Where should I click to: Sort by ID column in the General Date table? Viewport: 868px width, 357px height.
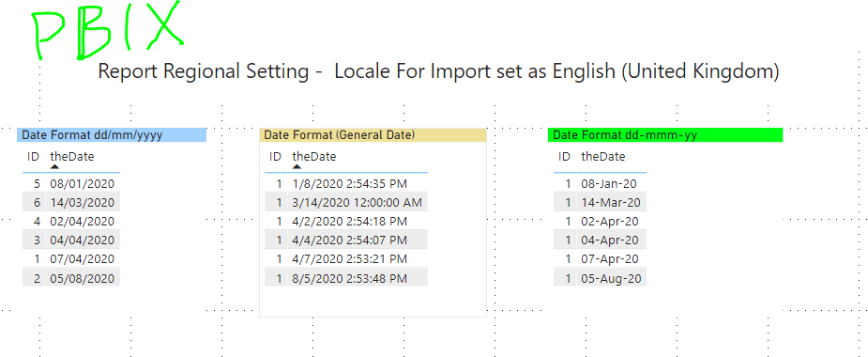click(275, 156)
